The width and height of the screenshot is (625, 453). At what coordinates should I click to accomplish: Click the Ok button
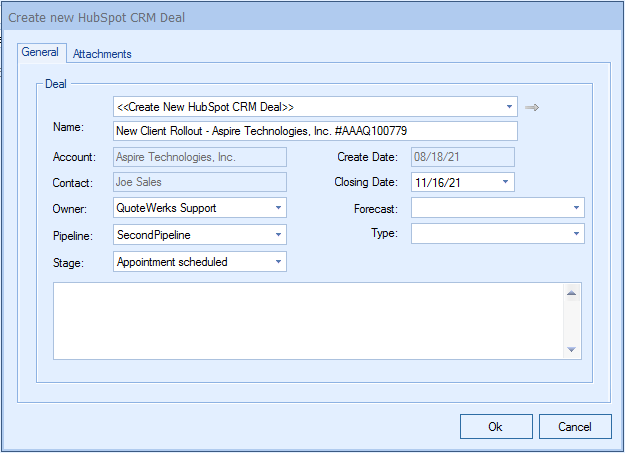(x=495, y=426)
